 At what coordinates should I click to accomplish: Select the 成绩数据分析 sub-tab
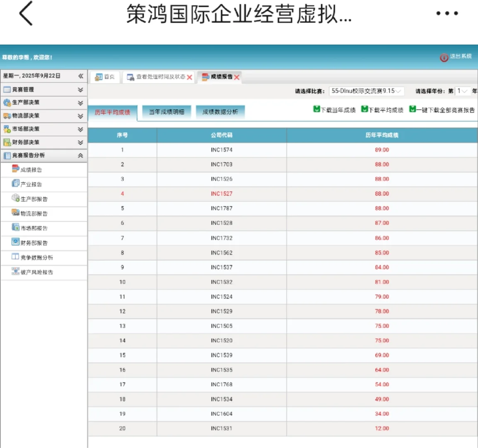pos(220,112)
